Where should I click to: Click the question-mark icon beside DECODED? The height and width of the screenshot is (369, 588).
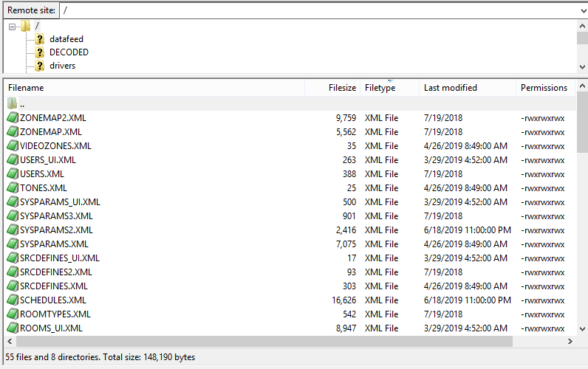40,52
